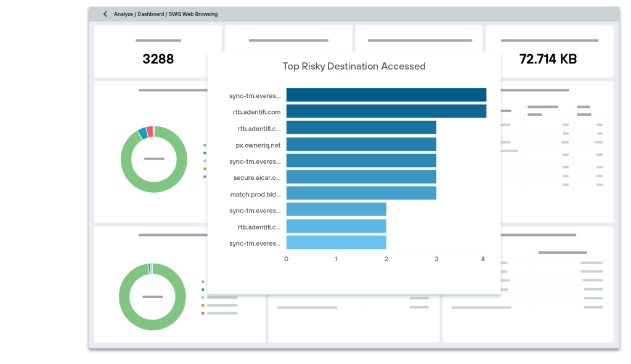Click the red segment of the top donut chart

150,132
